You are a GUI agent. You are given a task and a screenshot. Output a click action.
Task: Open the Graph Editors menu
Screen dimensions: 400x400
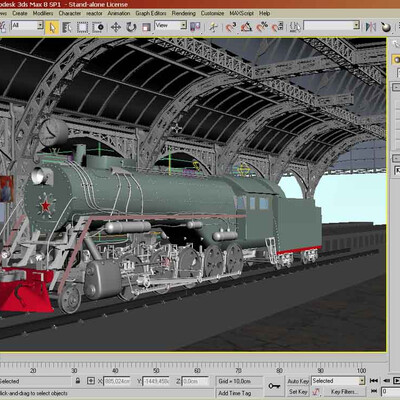coord(151,13)
